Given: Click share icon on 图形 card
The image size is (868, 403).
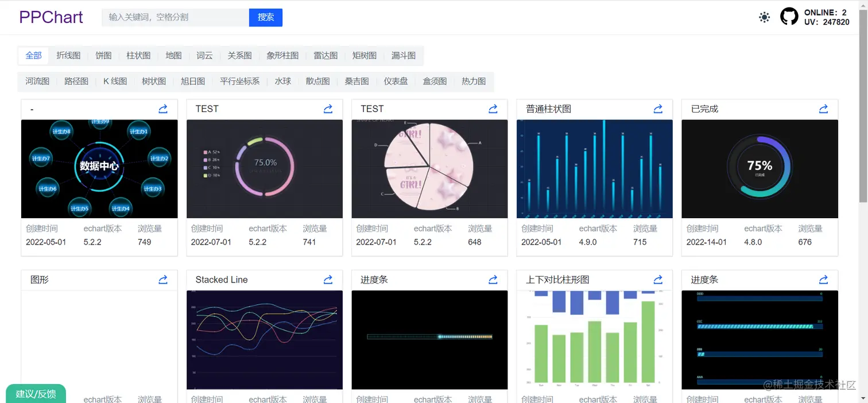Looking at the screenshot, I should (163, 280).
